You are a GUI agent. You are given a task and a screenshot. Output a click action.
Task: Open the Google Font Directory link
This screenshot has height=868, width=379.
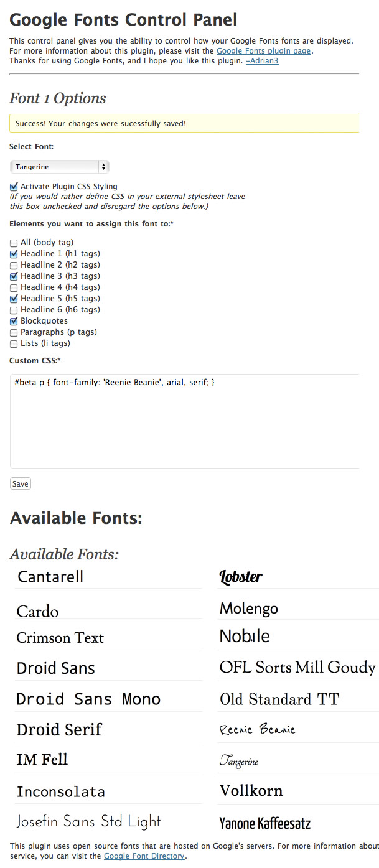click(x=144, y=856)
